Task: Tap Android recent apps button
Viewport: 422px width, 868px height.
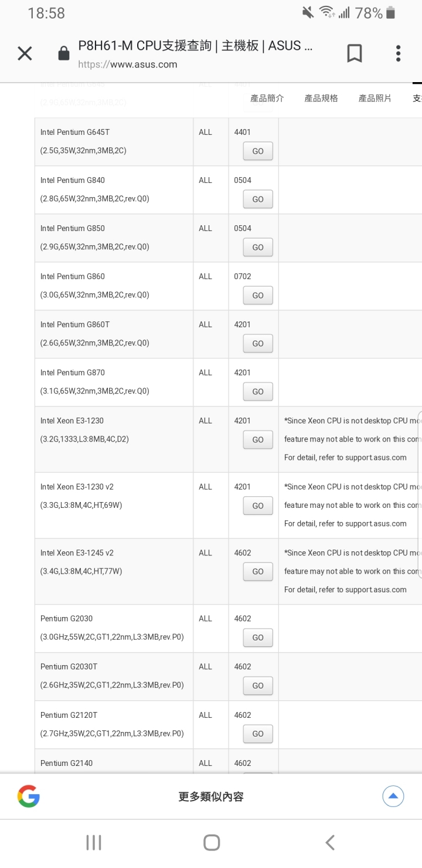Action: tap(94, 843)
